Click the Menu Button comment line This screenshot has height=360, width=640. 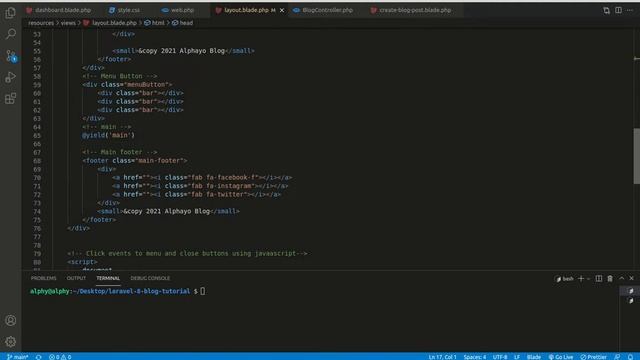(x=120, y=76)
